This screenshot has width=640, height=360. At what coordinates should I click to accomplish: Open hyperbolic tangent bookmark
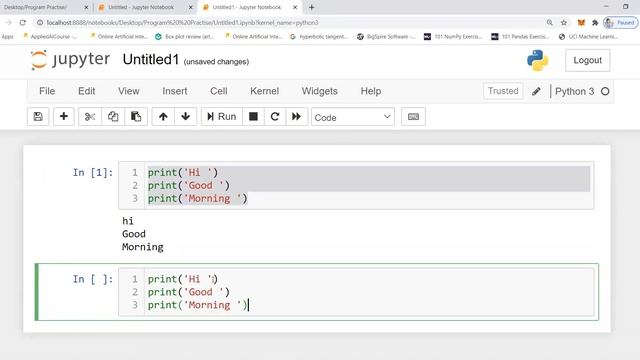319,37
